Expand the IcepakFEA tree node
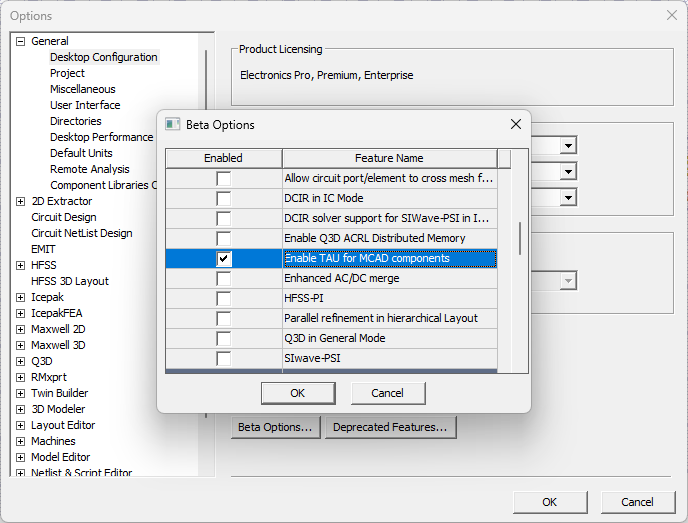The width and height of the screenshot is (688, 523). [20, 313]
